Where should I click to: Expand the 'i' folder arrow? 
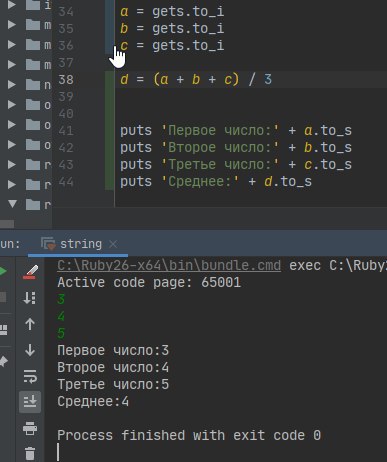12,5
